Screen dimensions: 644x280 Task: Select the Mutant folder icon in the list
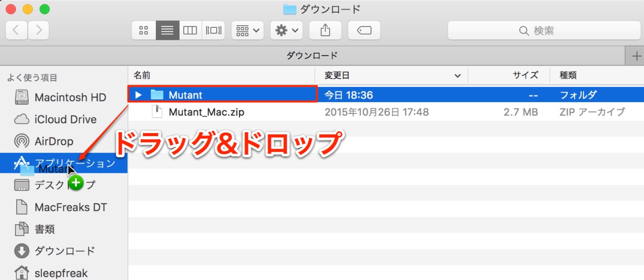(x=157, y=94)
